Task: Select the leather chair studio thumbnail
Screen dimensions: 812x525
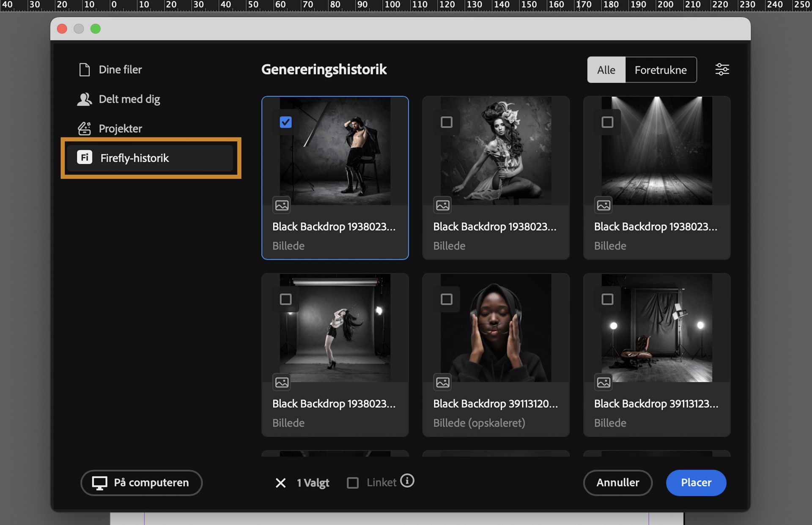Action: pyautogui.click(x=656, y=328)
